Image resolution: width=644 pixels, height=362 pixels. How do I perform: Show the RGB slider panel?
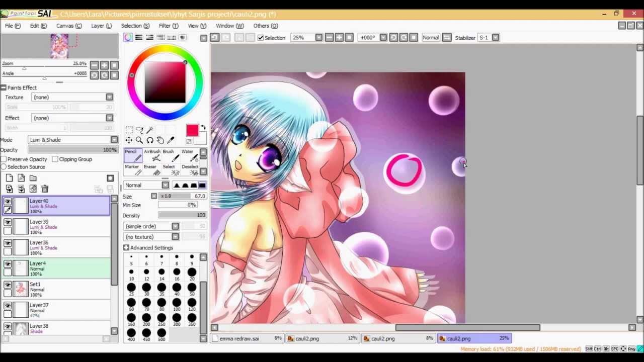(x=139, y=38)
